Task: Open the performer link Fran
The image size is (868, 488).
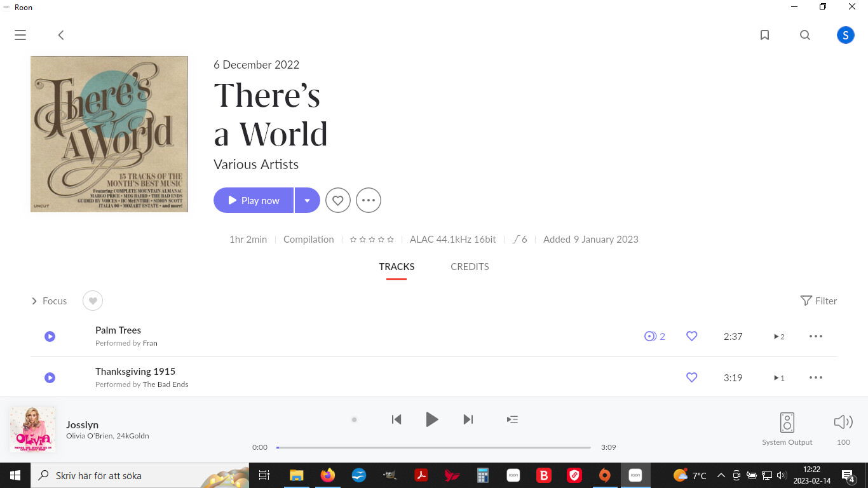Action: pyautogui.click(x=150, y=343)
